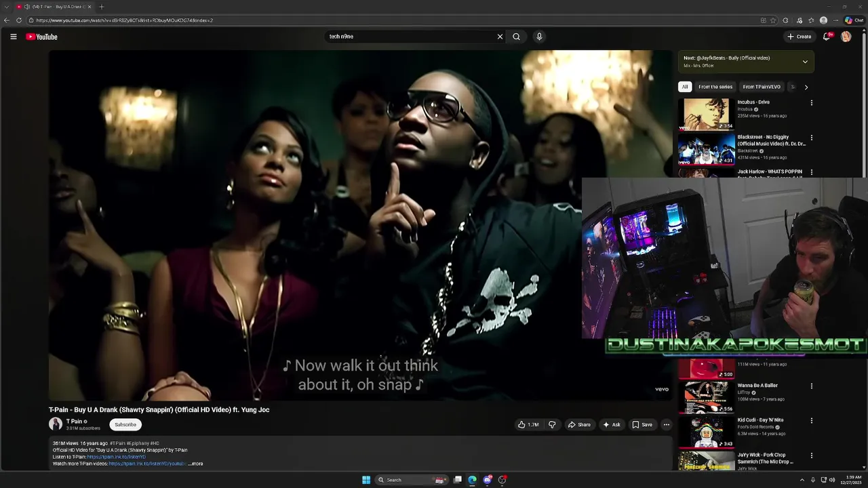Open options for Wanna Be A Baller
The height and width of the screenshot is (488, 868).
811,386
